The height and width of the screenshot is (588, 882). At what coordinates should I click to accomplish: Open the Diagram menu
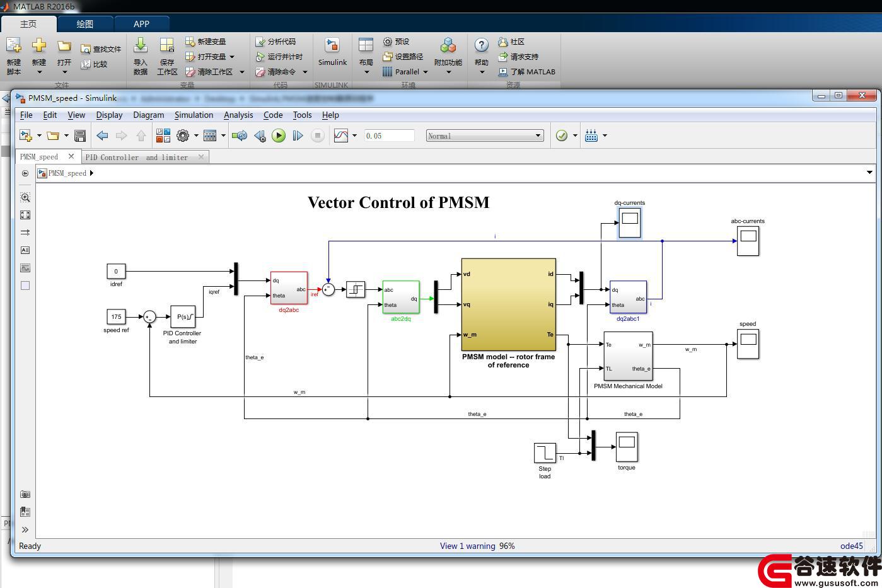tap(148, 115)
